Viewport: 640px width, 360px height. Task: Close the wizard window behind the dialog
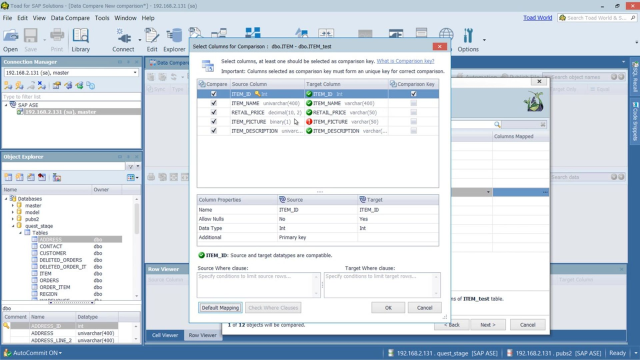click(539, 82)
